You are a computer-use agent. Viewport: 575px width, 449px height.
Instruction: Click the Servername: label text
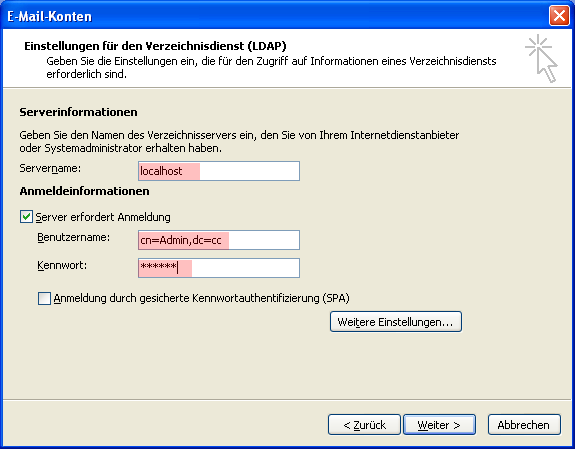50,169
